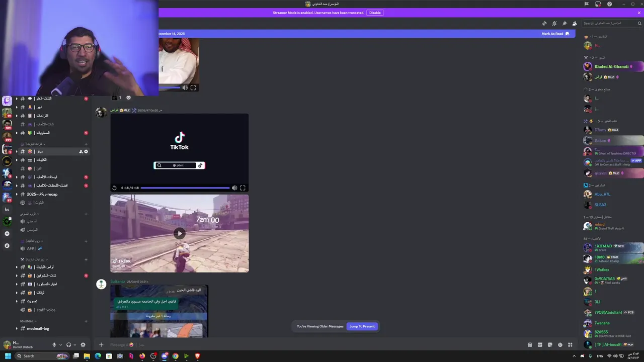View Abu_K7L member profile
The height and width of the screenshot is (362, 644).
613,194
